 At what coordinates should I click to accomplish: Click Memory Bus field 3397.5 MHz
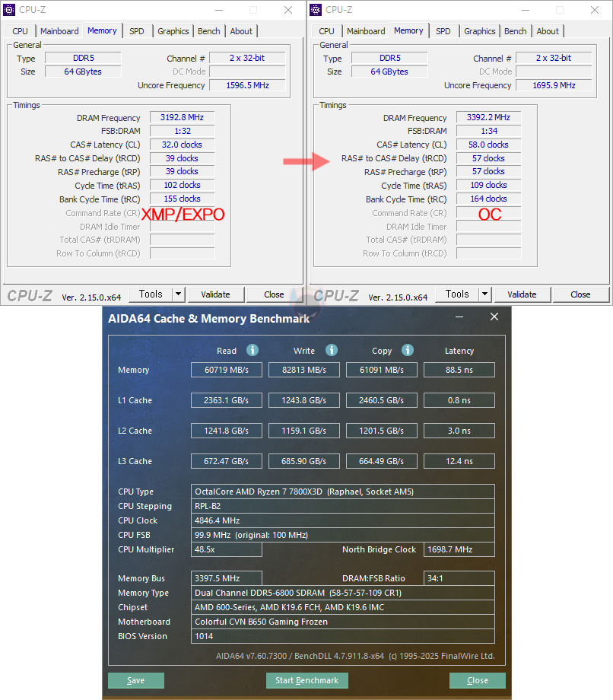coord(227,578)
